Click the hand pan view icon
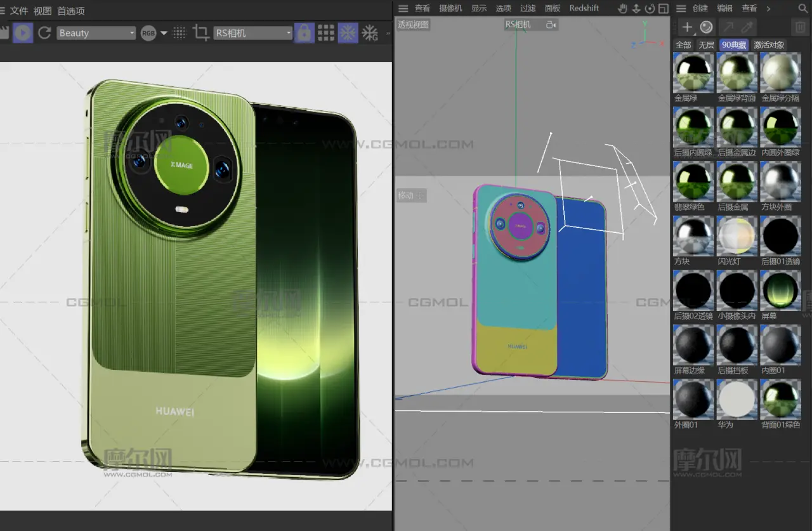The height and width of the screenshot is (531, 812). (622, 8)
